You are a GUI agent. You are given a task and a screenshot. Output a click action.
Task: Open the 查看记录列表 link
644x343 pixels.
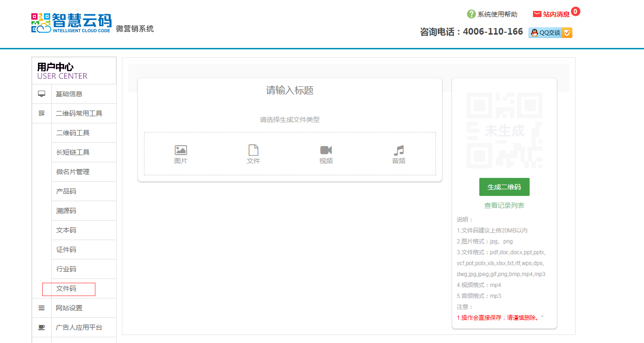pos(504,205)
